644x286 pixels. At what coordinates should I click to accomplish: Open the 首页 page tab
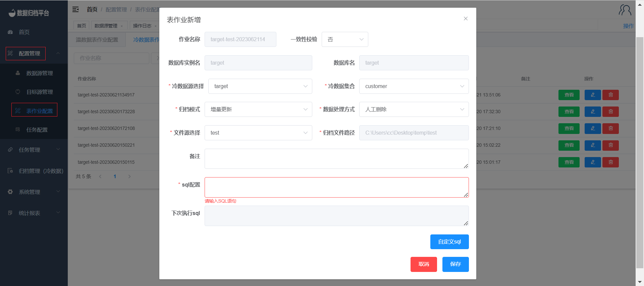[x=82, y=26]
